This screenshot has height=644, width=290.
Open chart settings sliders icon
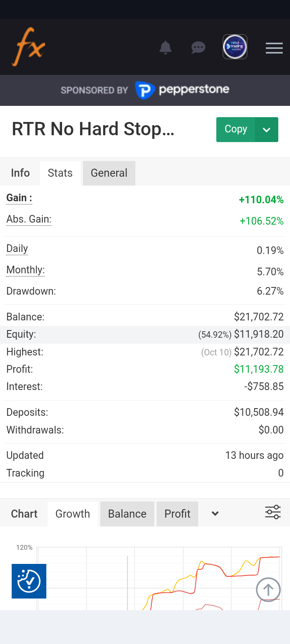tap(273, 512)
